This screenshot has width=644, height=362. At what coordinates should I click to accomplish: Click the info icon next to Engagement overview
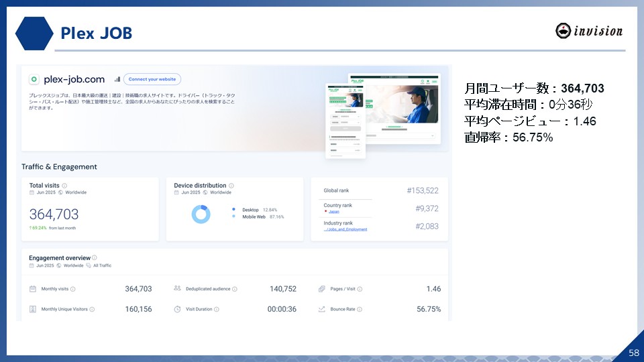[x=95, y=257]
